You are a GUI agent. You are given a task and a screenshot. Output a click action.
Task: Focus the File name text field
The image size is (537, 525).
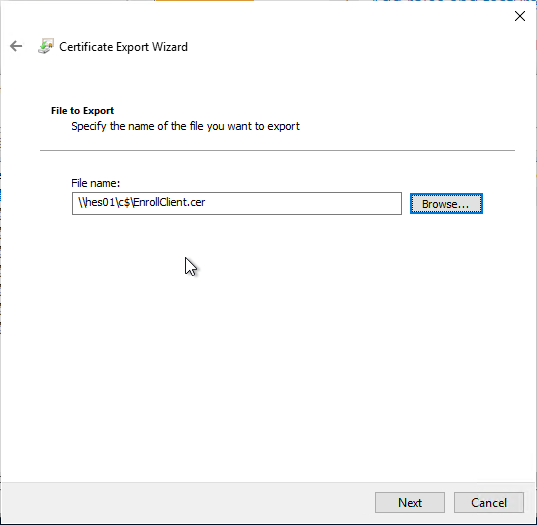[x=237, y=203]
